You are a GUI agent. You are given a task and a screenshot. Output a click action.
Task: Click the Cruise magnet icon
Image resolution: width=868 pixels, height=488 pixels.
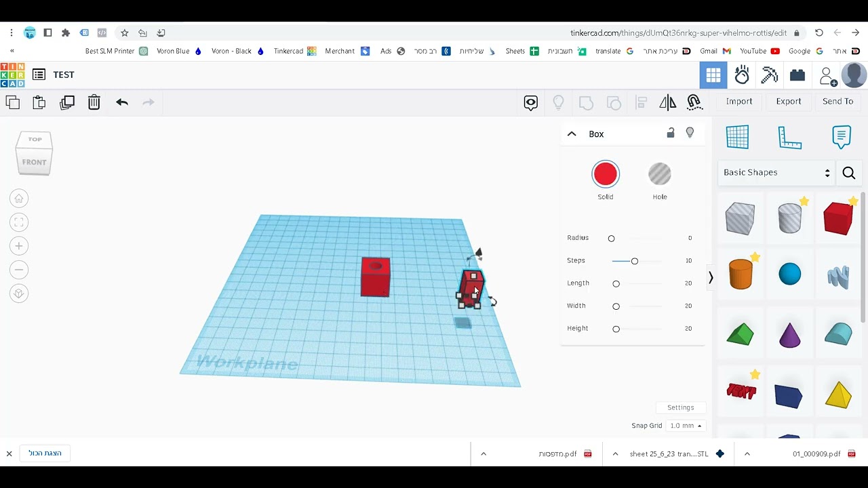[694, 102]
